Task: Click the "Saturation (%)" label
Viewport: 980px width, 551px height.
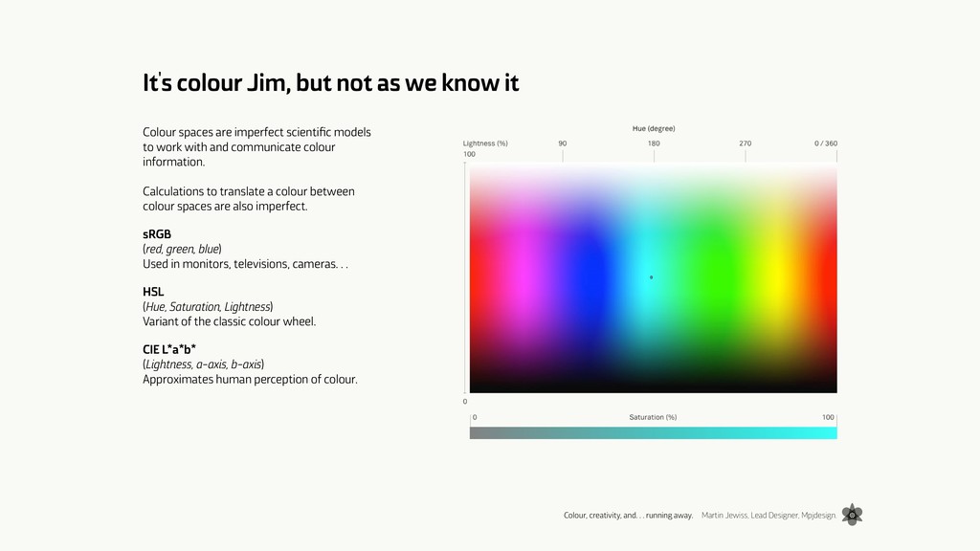Action: pyautogui.click(x=653, y=417)
